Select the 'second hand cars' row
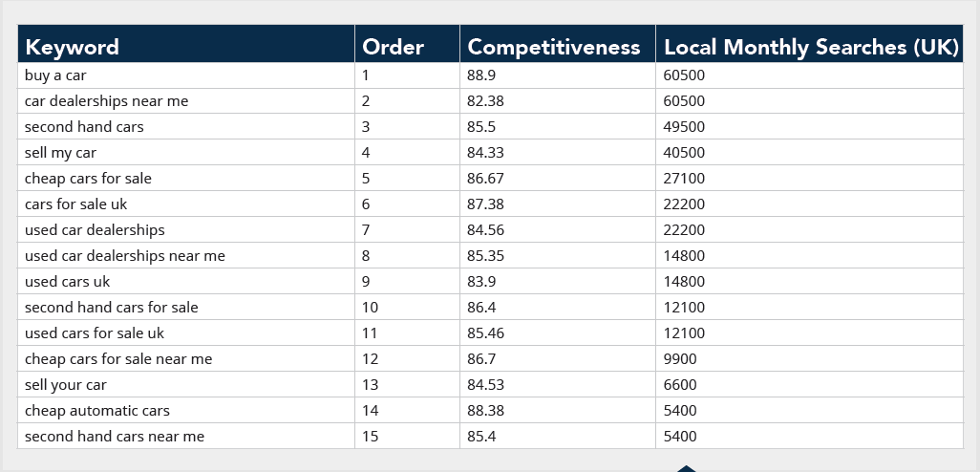 click(491, 127)
